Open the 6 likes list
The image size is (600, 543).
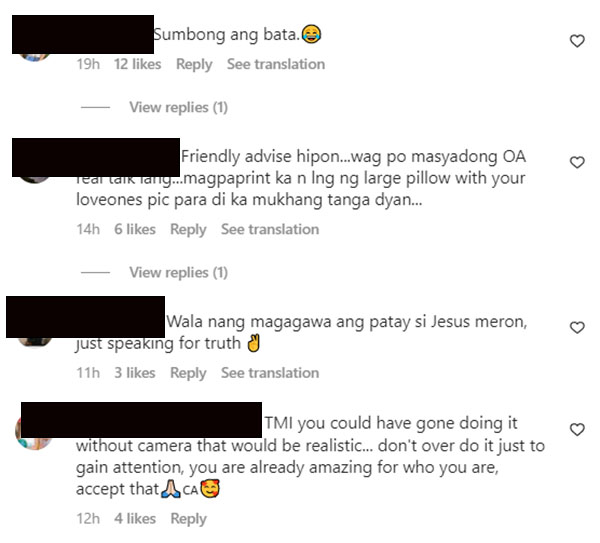coord(135,229)
